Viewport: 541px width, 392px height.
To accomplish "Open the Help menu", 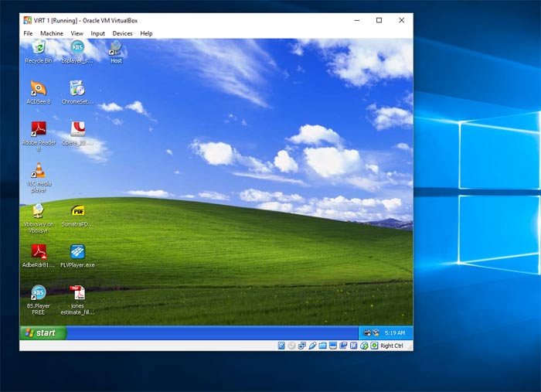I will click(146, 33).
